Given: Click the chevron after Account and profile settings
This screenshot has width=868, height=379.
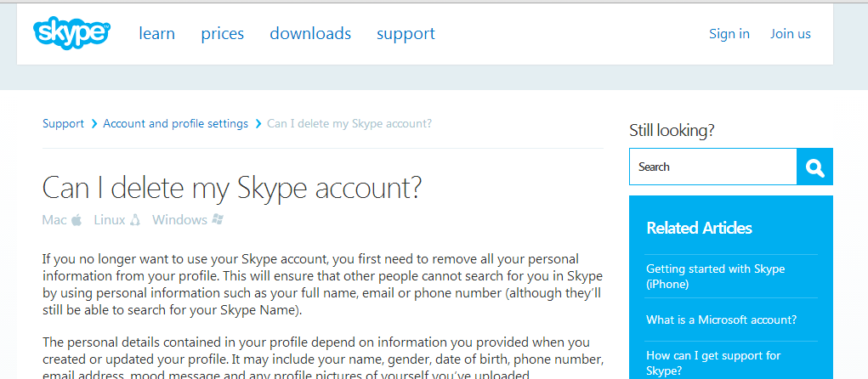Looking at the screenshot, I should [258, 124].
